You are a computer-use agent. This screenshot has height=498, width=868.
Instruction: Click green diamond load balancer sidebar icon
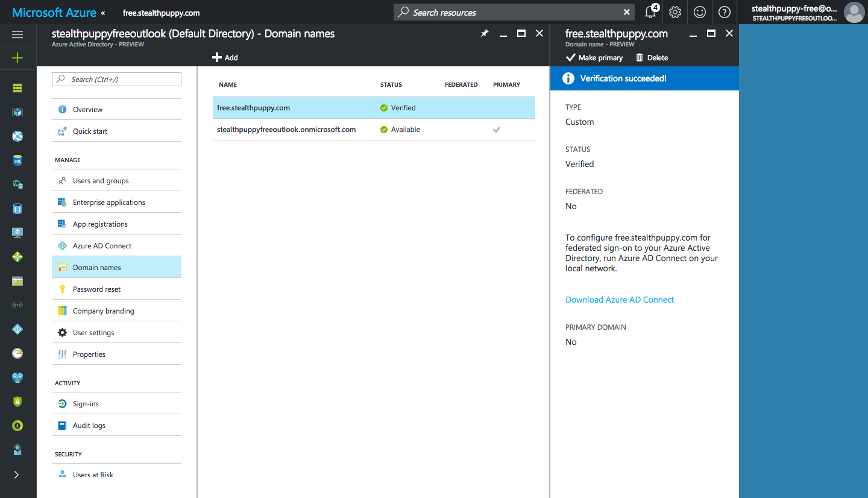(17, 257)
